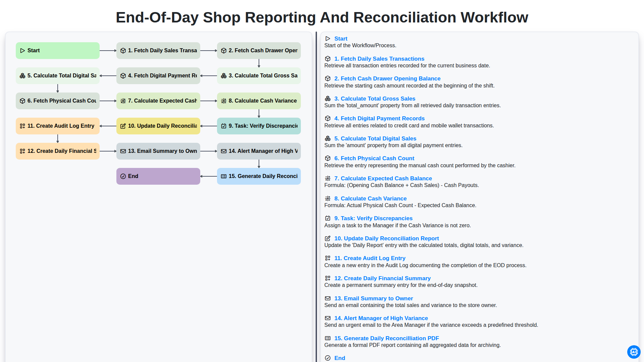The height and width of the screenshot is (362, 644).
Task: Click the task check icon in node 9
Action: pyautogui.click(x=224, y=126)
